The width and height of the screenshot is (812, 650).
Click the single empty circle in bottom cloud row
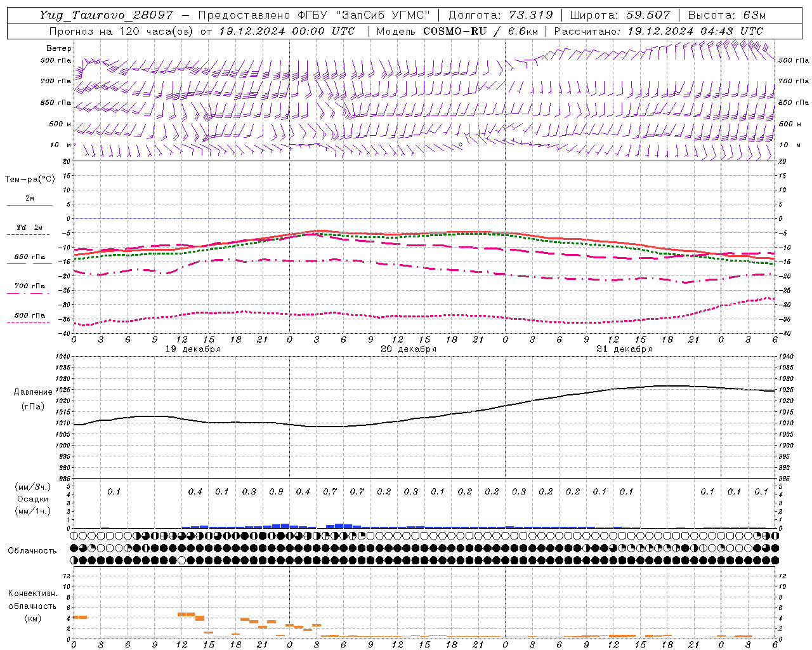pyautogui.click(x=182, y=560)
